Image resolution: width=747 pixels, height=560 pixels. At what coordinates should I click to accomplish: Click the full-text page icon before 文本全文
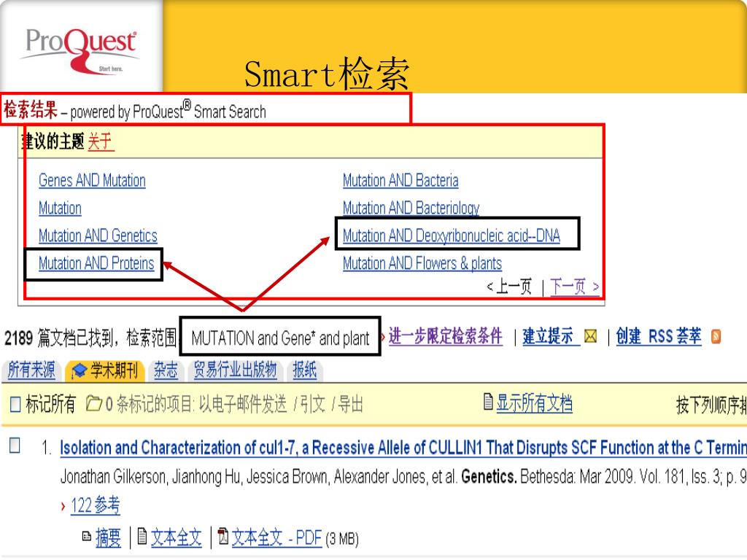[x=142, y=538]
